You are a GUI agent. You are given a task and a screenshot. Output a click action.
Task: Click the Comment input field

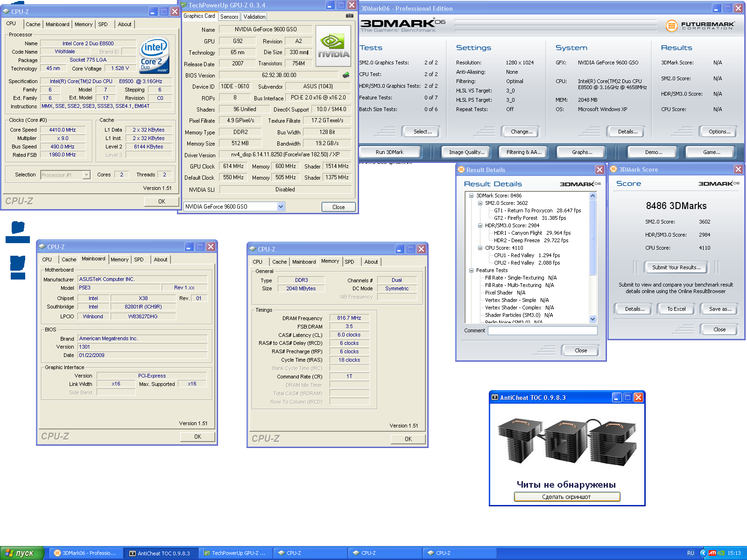click(x=543, y=330)
